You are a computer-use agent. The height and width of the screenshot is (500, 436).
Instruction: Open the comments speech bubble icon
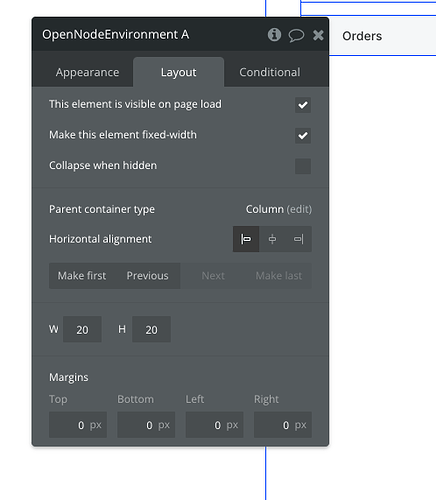tap(296, 35)
